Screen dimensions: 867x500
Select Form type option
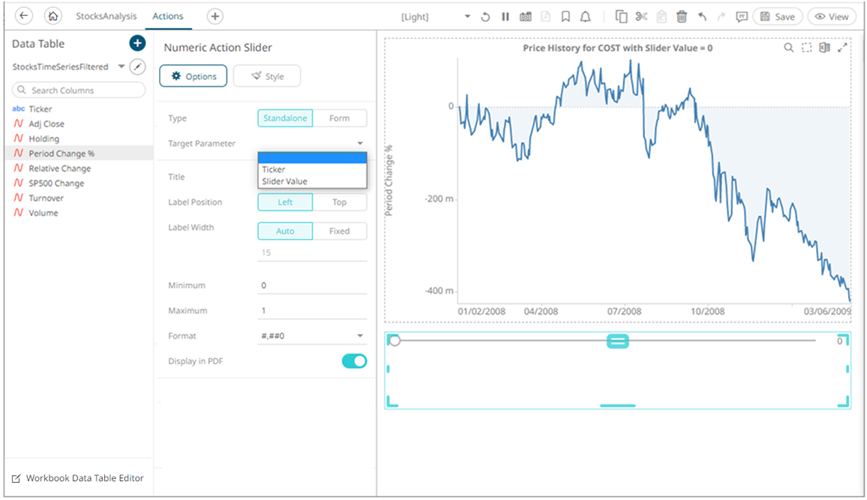pos(339,118)
